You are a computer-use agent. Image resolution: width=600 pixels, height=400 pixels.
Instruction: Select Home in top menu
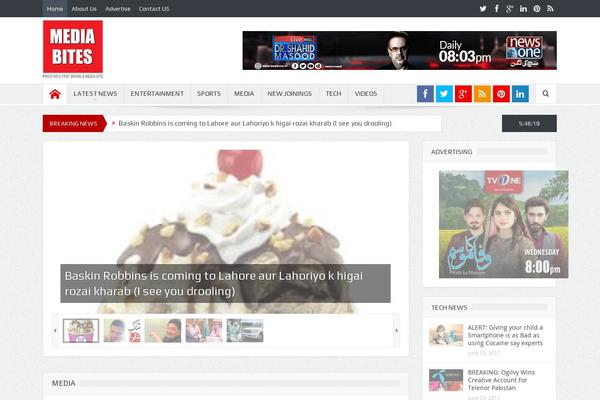click(55, 8)
